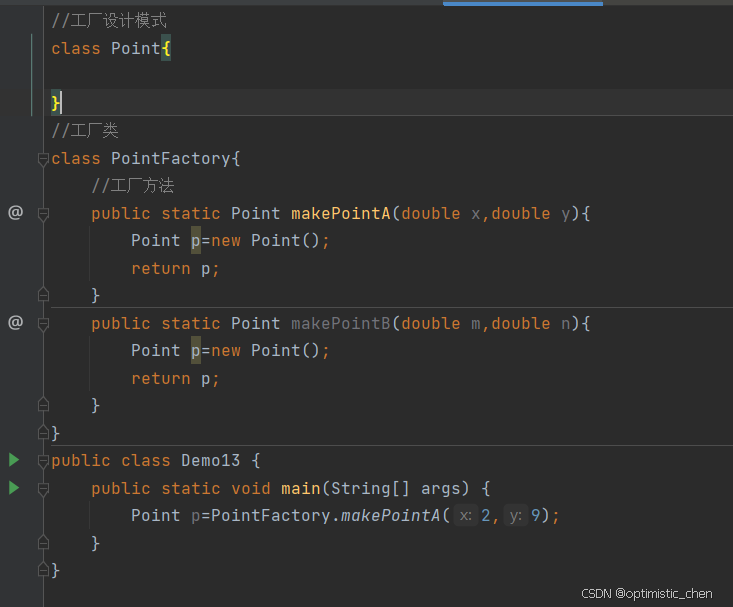Click the fold end marker after makePointA body
The height and width of the screenshot is (607, 733).
coord(43,295)
